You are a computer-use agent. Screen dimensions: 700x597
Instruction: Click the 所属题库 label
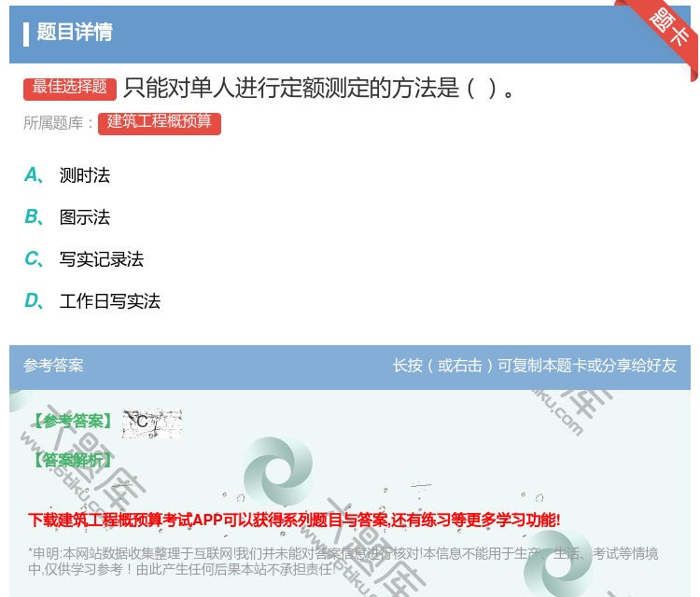click(58, 123)
